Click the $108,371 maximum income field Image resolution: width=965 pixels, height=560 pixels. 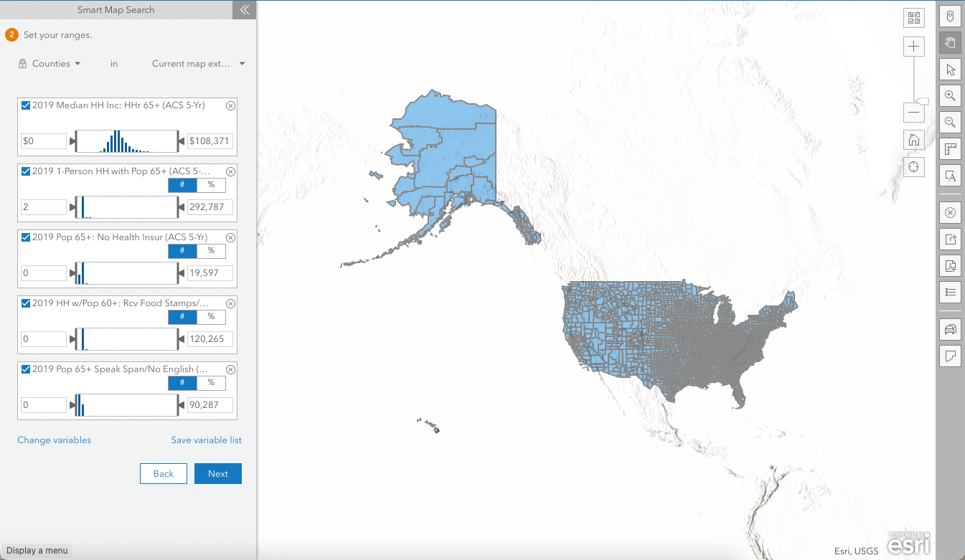tap(210, 141)
